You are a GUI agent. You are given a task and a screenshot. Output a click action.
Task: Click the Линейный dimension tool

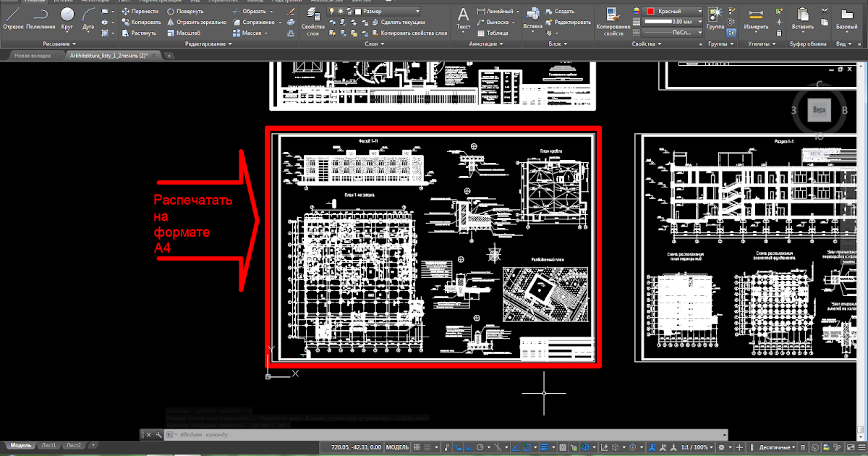[x=495, y=12]
